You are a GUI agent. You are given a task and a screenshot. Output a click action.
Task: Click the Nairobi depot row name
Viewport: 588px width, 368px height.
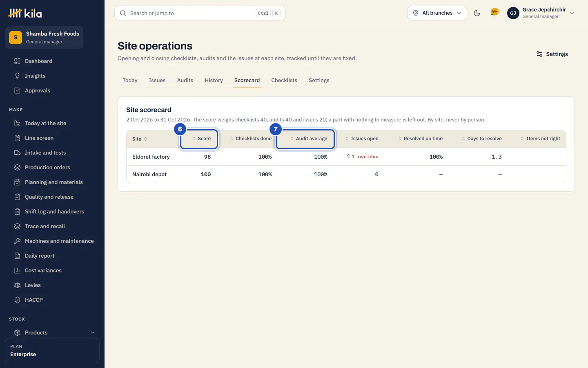click(x=149, y=175)
